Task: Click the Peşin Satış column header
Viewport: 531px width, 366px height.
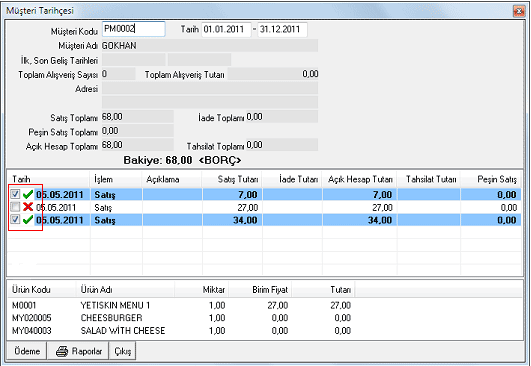Action: [491, 179]
